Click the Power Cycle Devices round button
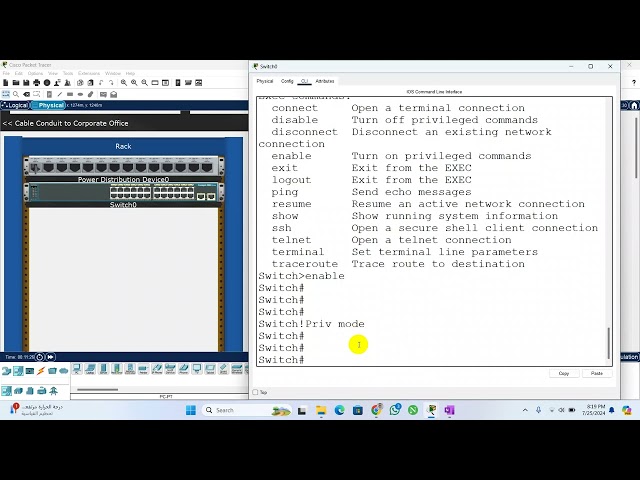Viewport: 640px width, 480px height. 40,357
